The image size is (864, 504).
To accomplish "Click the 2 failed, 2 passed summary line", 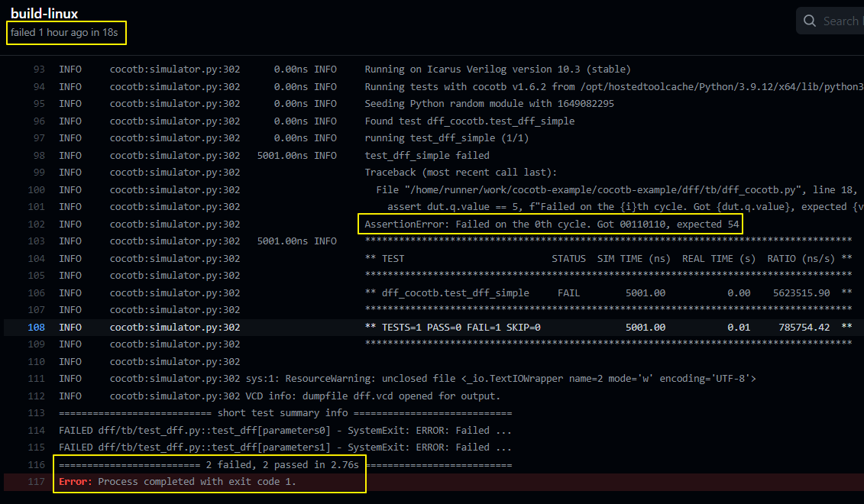I will tap(285, 464).
